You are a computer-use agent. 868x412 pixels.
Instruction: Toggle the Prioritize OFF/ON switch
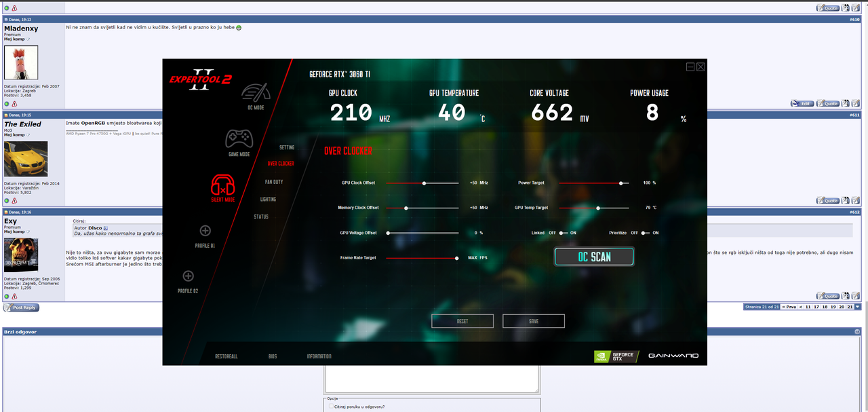(645, 233)
